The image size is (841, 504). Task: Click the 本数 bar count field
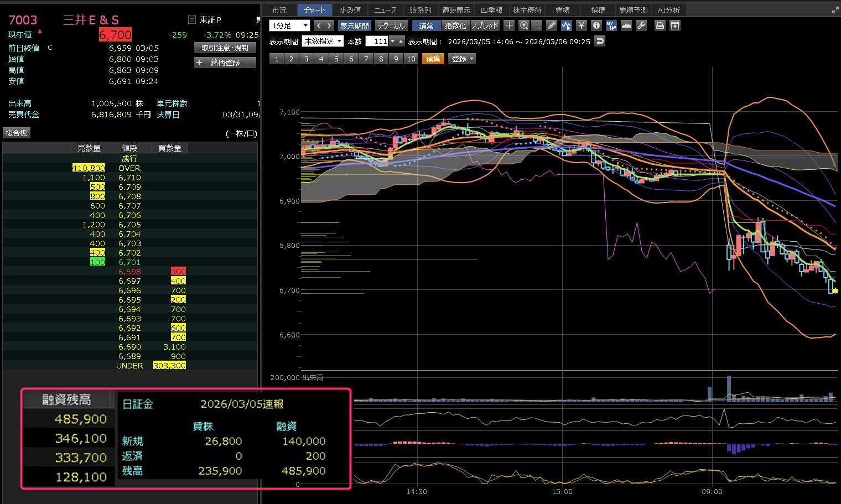coord(377,41)
